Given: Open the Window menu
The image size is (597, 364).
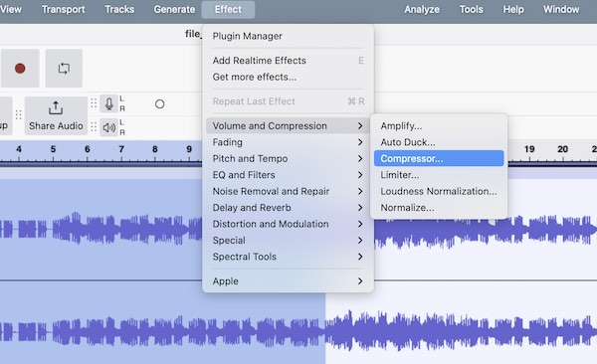Looking at the screenshot, I should click(x=561, y=9).
